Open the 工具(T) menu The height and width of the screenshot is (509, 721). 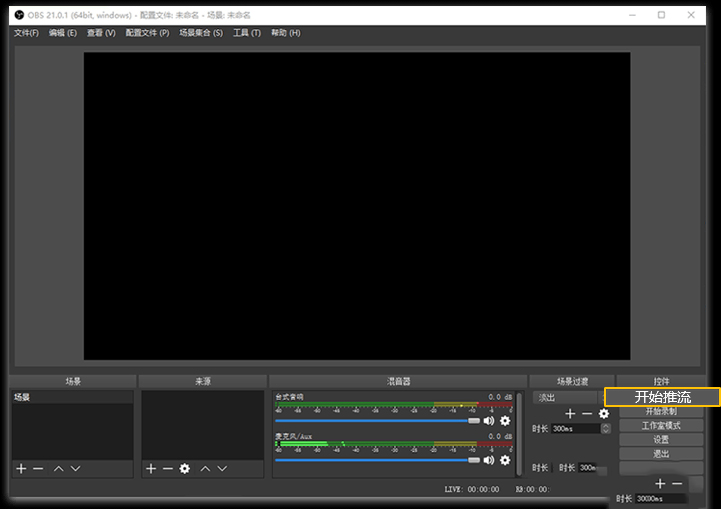247,33
